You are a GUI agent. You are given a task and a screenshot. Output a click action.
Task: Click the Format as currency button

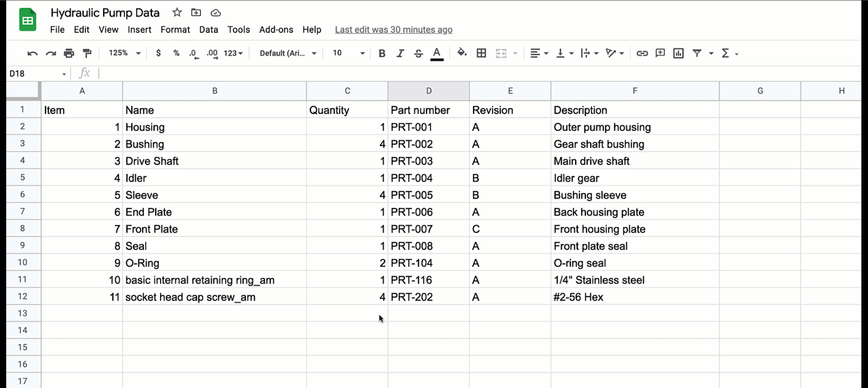click(x=158, y=53)
